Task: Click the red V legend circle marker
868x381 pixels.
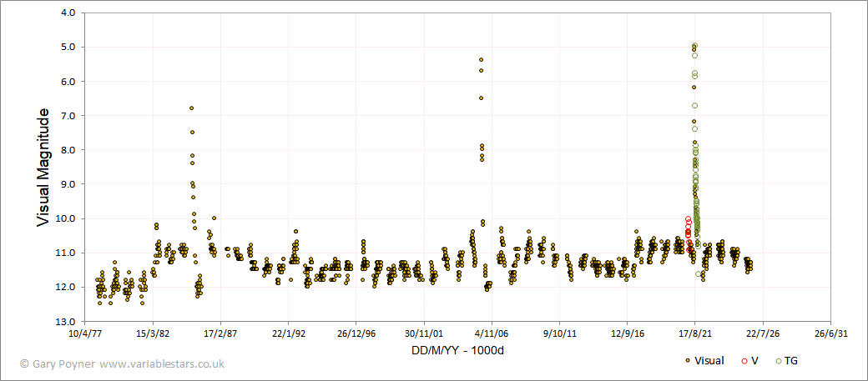Action: pyautogui.click(x=743, y=360)
